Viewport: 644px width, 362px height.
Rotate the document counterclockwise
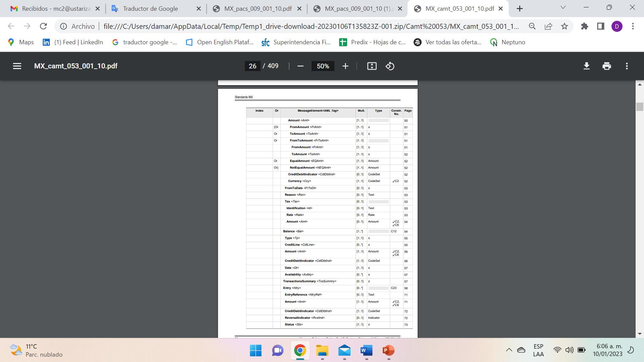coord(390,66)
